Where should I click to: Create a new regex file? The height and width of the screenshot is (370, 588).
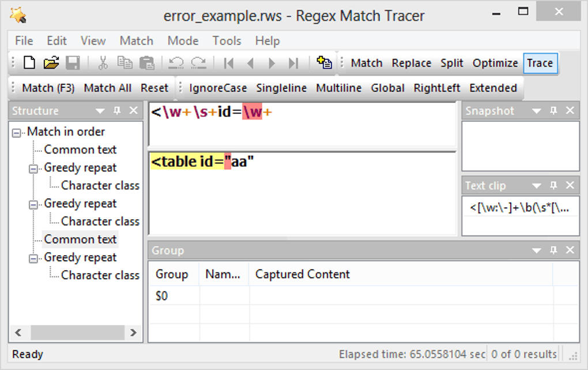[29, 63]
